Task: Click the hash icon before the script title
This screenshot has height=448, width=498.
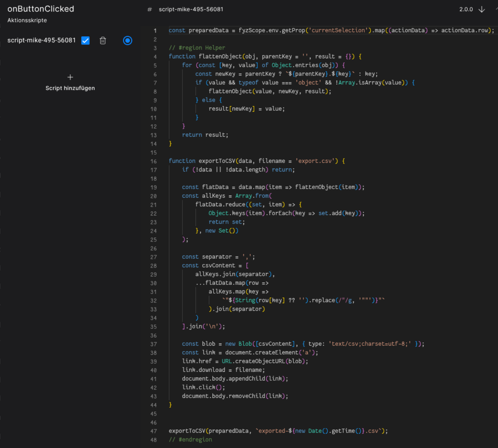Action: pyautogui.click(x=149, y=10)
